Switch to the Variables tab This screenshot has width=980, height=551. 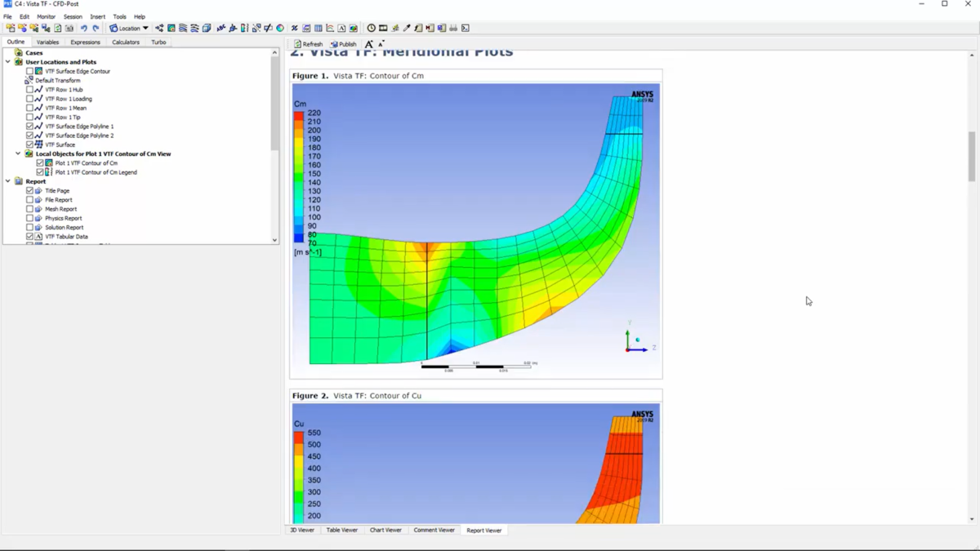[47, 42]
